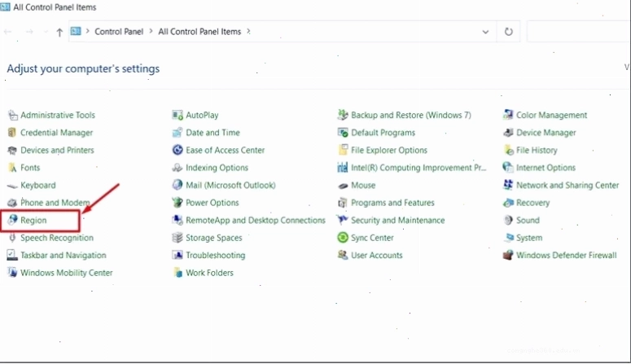Click the File Explorer Options icon
Screen dimensions: 631x364
click(343, 150)
